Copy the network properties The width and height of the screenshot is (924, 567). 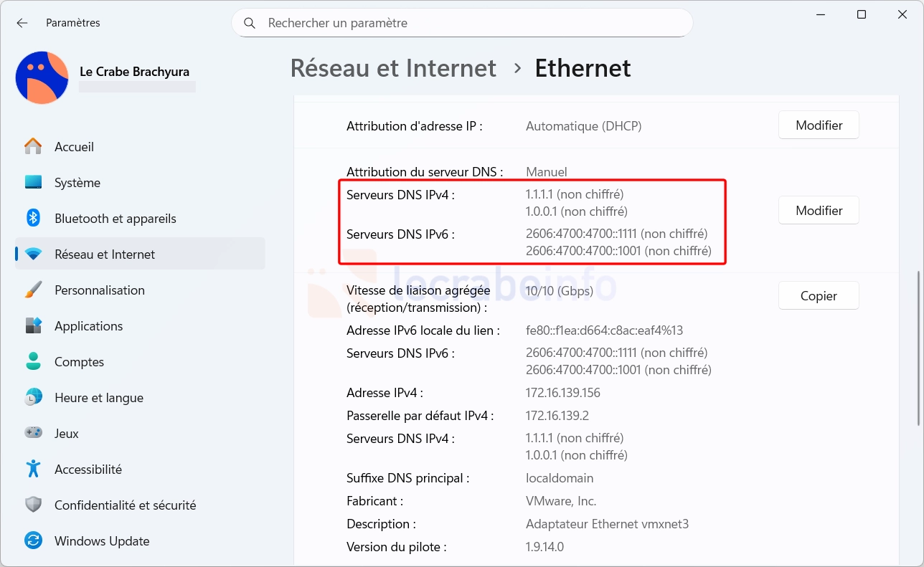[819, 295]
